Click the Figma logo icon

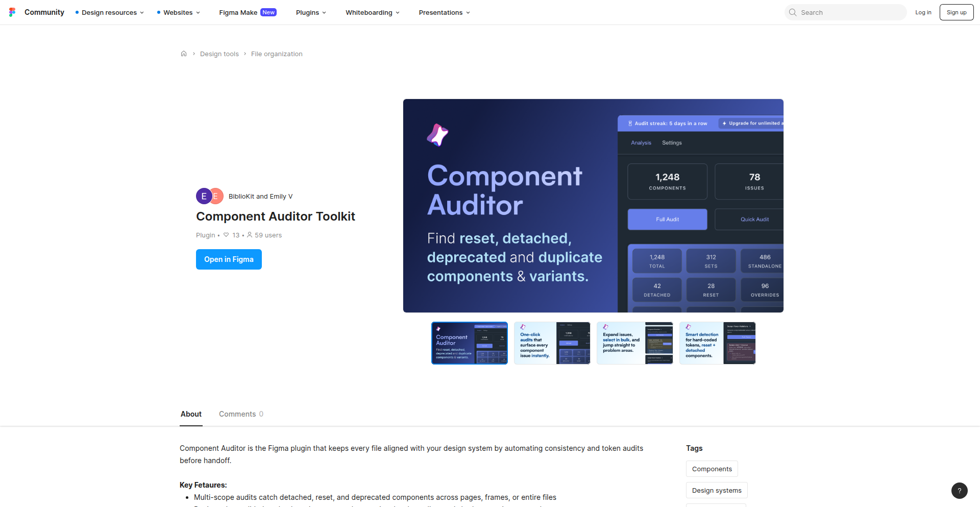(12, 12)
